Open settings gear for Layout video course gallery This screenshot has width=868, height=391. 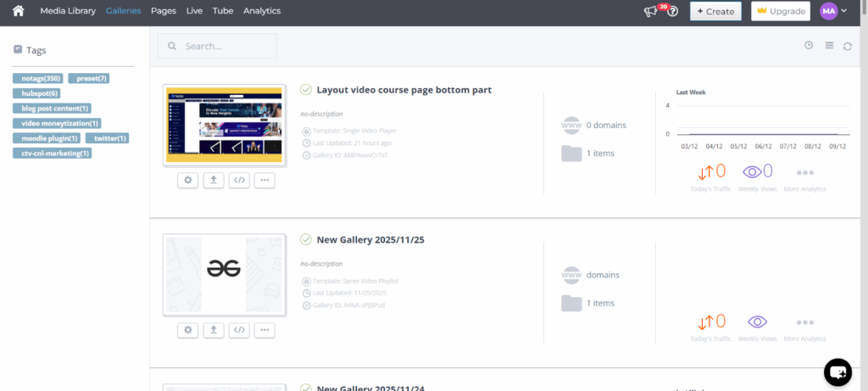pos(188,180)
